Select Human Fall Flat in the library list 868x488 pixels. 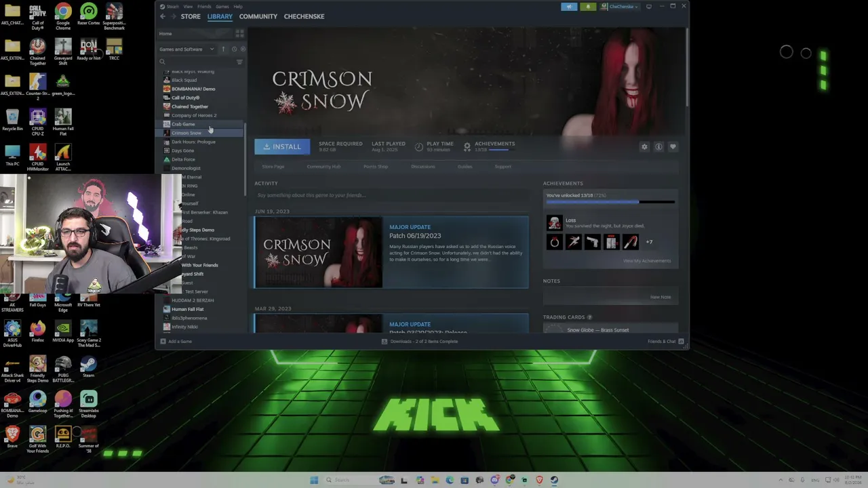(187, 309)
